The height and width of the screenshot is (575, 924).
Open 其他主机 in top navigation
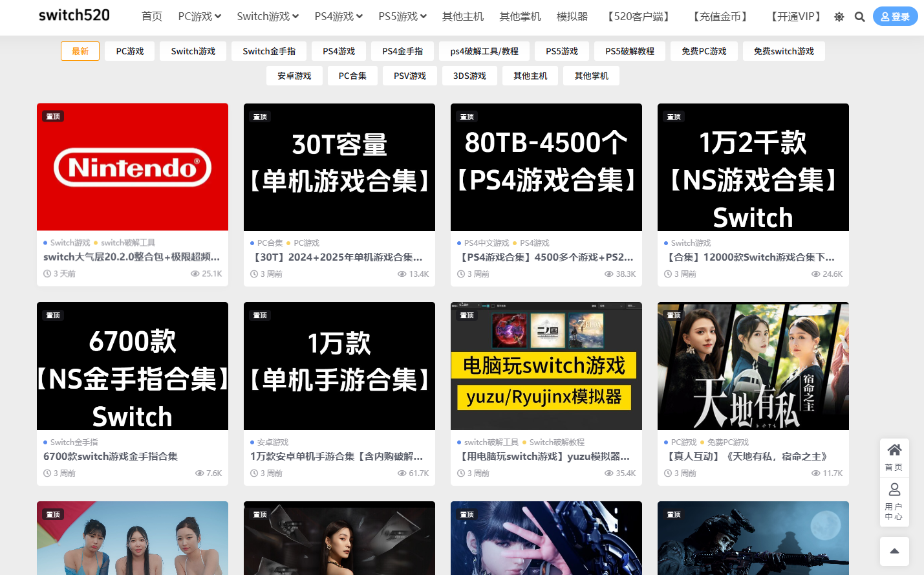tap(463, 16)
